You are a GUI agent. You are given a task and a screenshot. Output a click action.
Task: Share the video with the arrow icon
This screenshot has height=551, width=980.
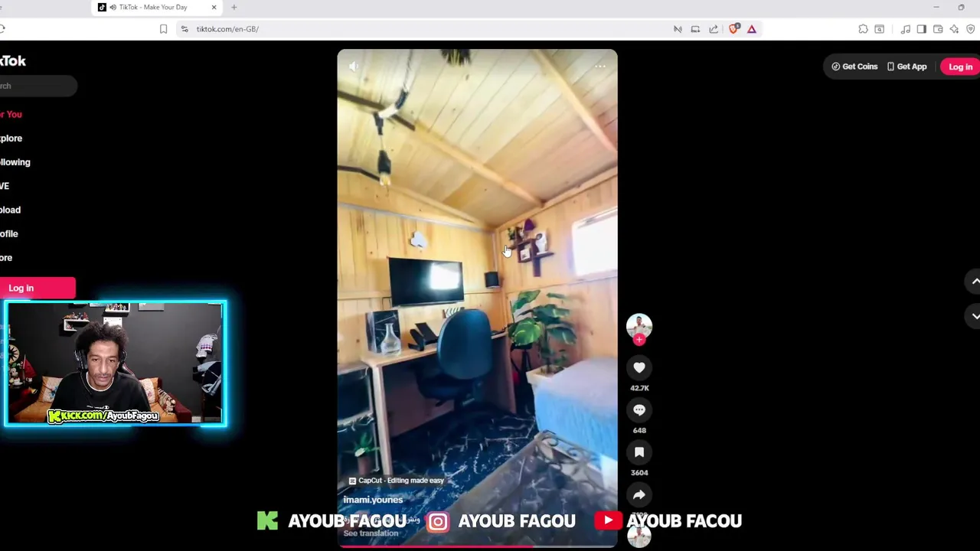tap(639, 494)
